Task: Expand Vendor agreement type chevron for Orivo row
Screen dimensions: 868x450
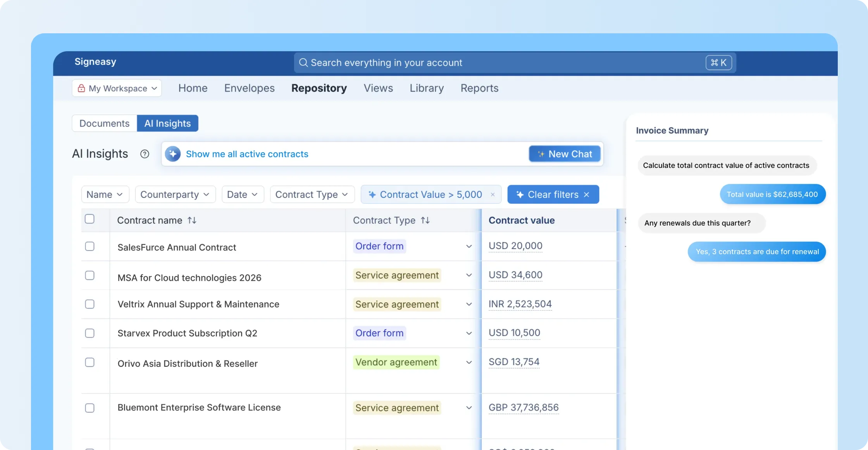Action: click(469, 362)
